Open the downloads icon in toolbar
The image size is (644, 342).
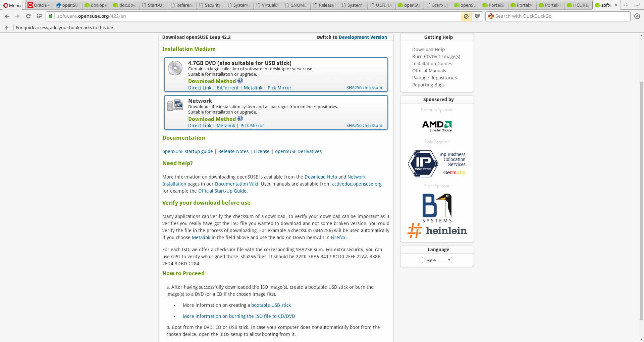pyautogui.click(x=637, y=16)
